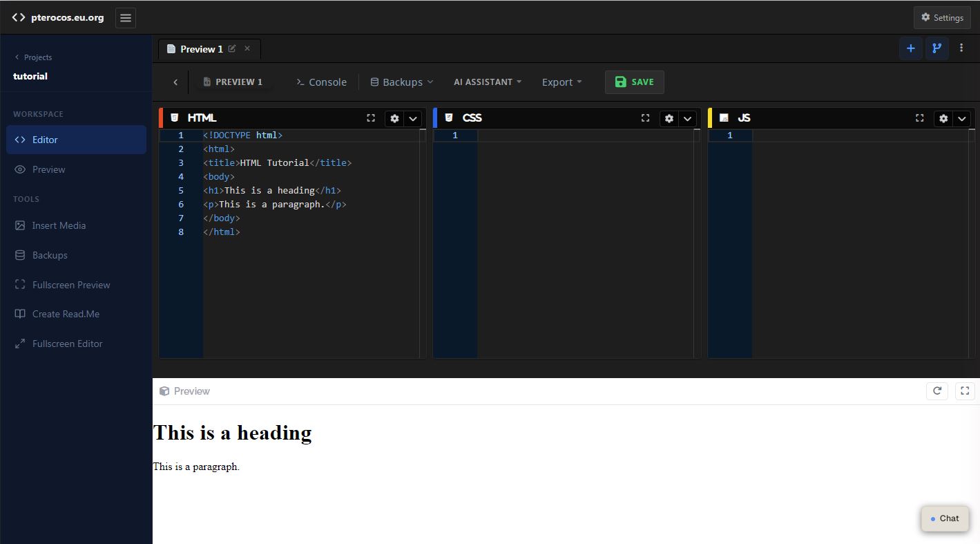The height and width of the screenshot is (544, 980).
Task: Open HTML panel settings gear
Action: tap(394, 118)
